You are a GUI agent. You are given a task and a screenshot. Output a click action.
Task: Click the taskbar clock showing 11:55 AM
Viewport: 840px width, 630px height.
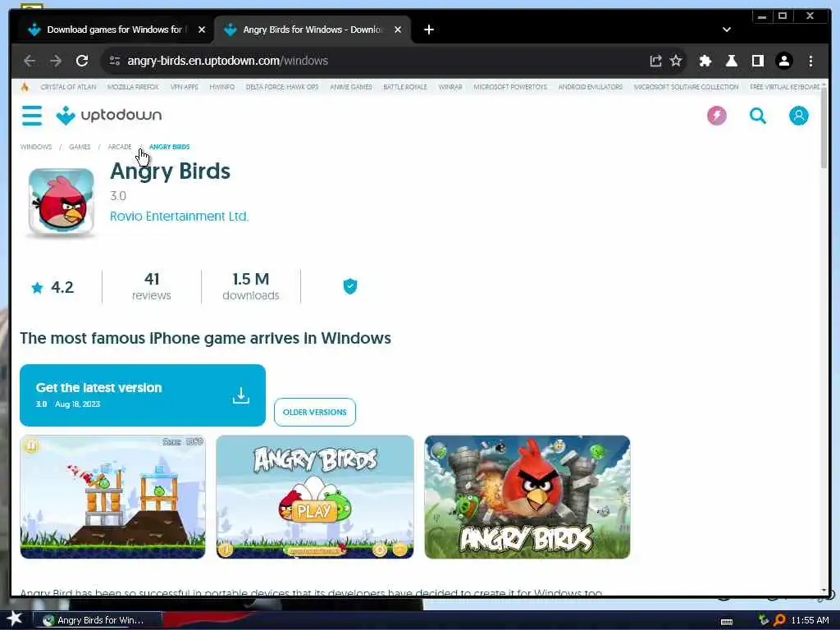coord(810,620)
